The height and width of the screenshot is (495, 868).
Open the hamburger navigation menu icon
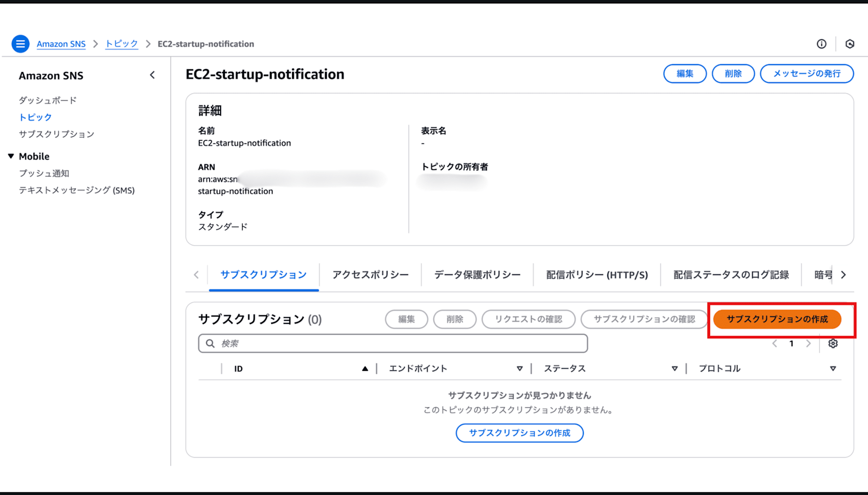(x=20, y=44)
